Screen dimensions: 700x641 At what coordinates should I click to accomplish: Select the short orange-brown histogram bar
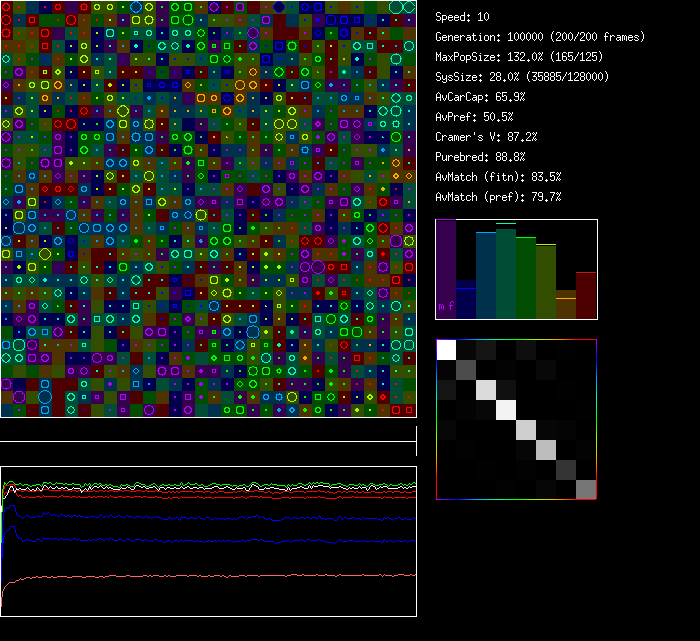(x=566, y=304)
